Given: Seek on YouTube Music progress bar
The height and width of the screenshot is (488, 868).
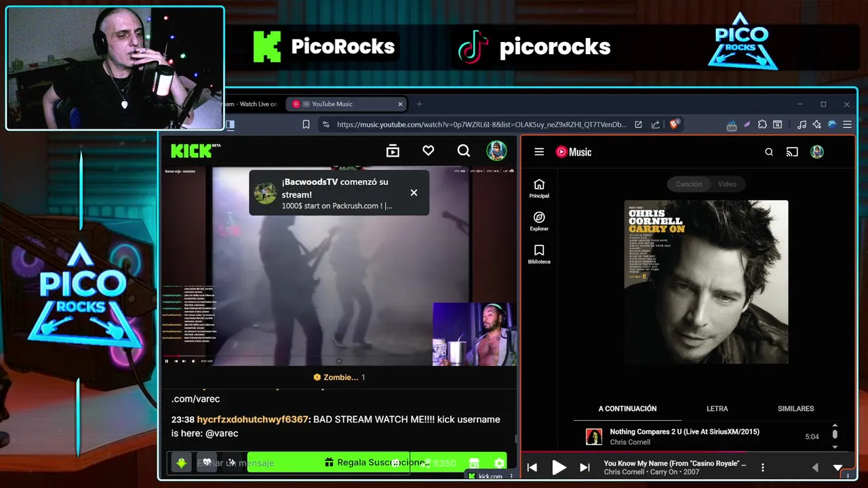Looking at the screenshot, I should click(687, 452).
